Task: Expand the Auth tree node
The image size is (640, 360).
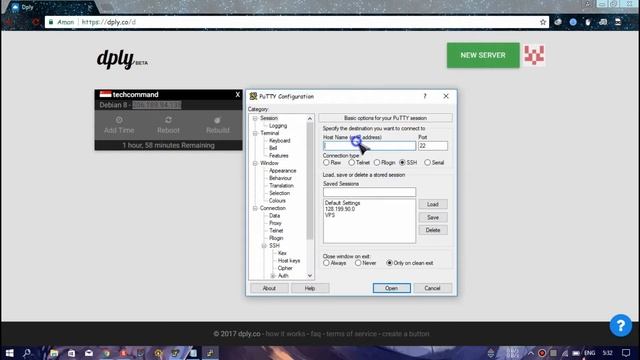Action: tap(273, 276)
